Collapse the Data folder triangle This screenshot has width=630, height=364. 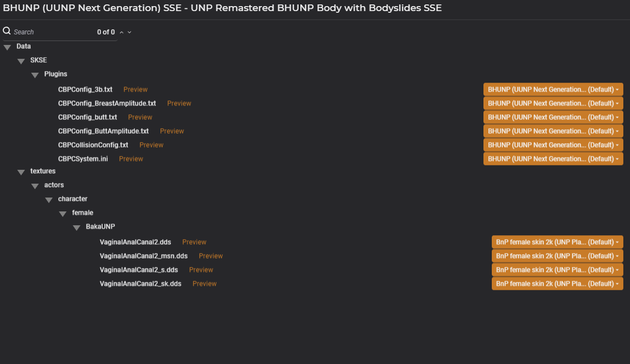click(x=7, y=47)
